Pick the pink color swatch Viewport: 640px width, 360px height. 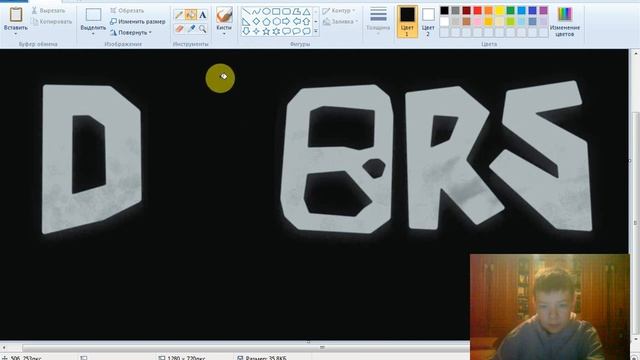(x=478, y=21)
